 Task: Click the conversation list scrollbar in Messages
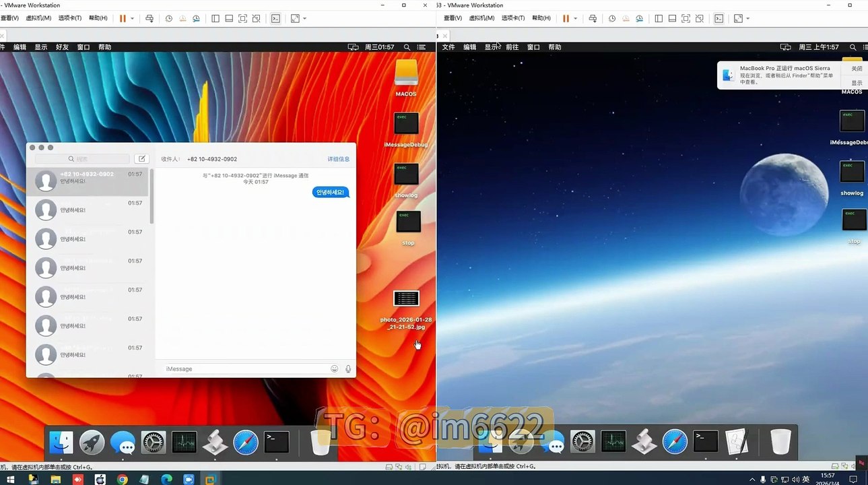(152, 197)
